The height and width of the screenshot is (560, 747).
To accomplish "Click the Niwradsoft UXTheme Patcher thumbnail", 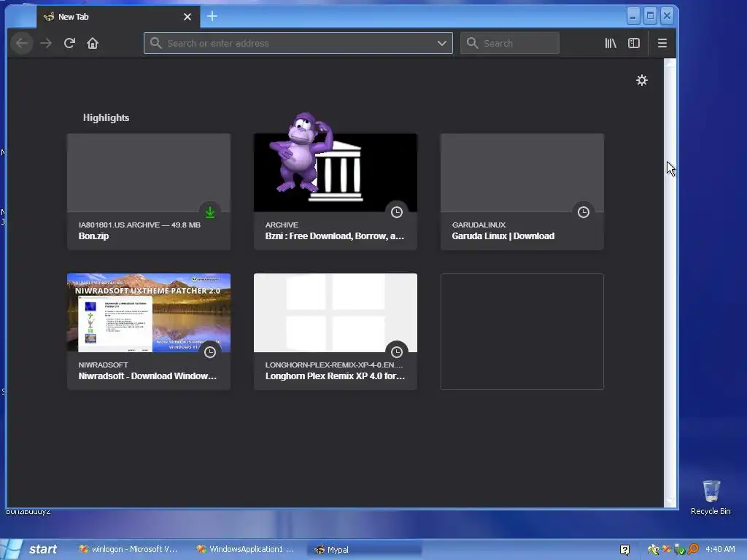I will click(149, 313).
